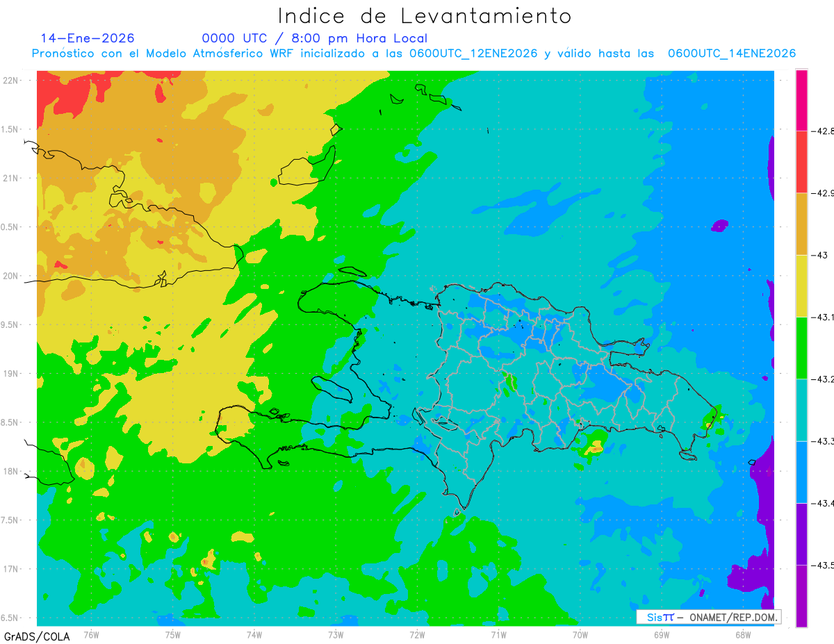Click the title 'Indice de Levantamiento'
Image resolution: width=834 pixels, height=644 pixels.
pyautogui.click(x=425, y=16)
